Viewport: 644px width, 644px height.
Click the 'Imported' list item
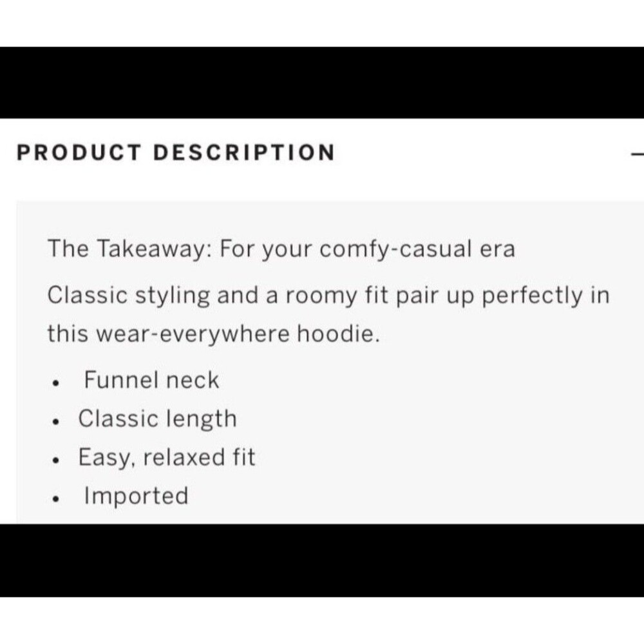pos(136,496)
